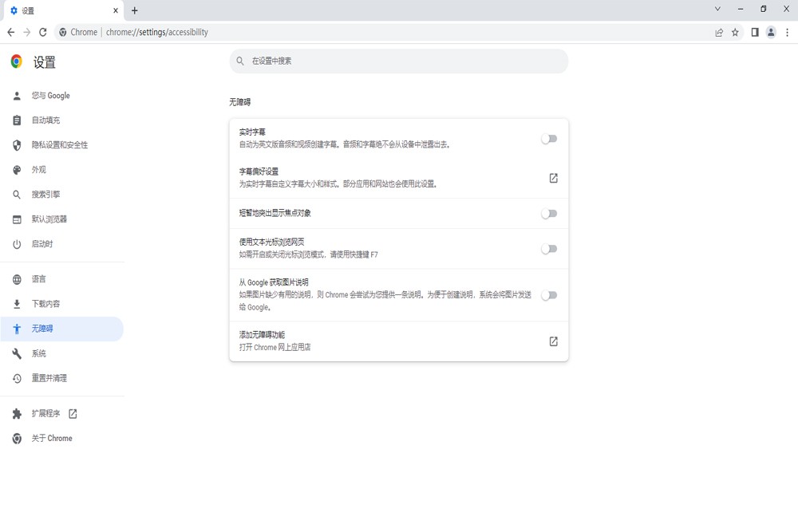Enable 使用文本光标浏览网页
This screenshot has height=532, width=798.
(549, 248)
